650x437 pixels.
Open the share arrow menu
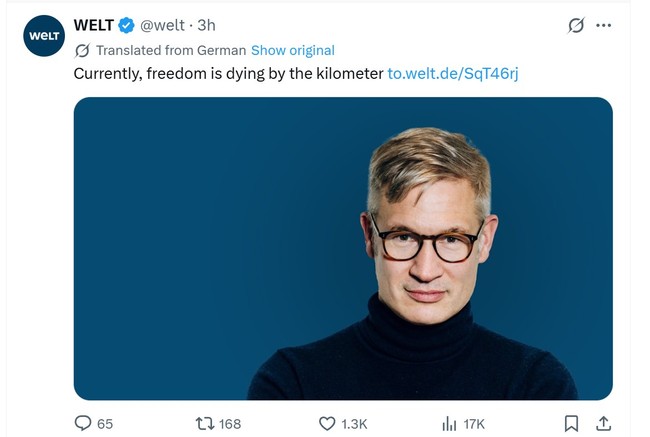point(603,423)
